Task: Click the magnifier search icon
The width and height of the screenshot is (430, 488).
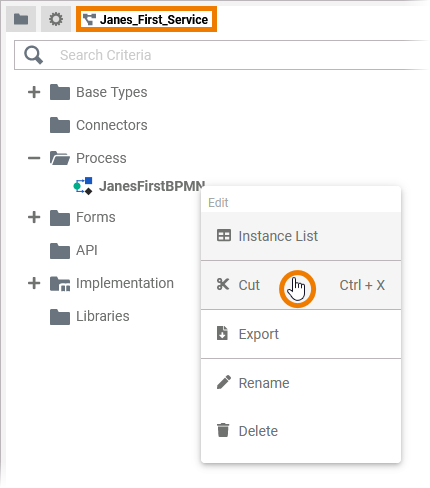Action: 33,55
